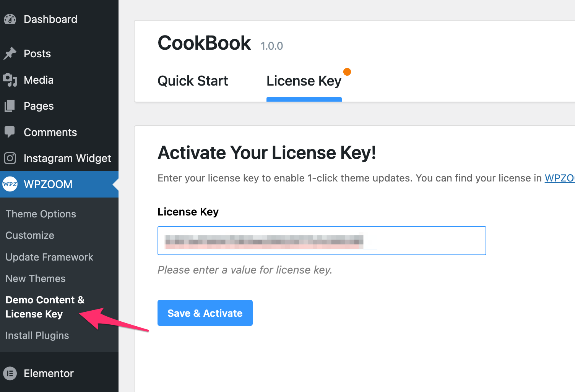
Task: Select Customize in the sidebar
Action: click(29, 235)
